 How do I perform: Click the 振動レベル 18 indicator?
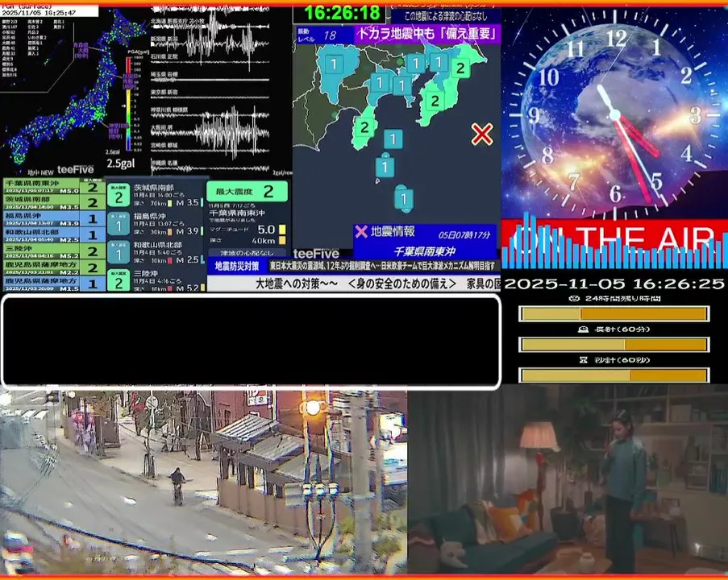(x=325, y=35)
